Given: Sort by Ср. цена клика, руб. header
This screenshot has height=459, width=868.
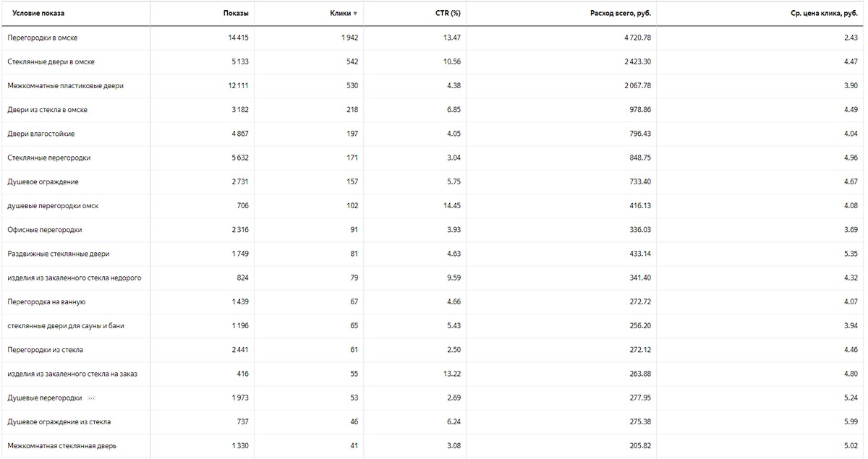Looking at the screenshot, I should 824,13.
